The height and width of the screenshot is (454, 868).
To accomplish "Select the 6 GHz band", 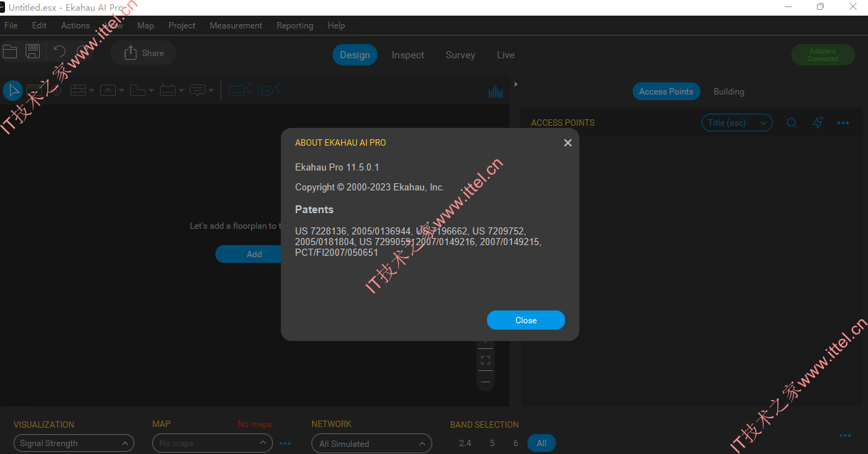I will (515, 443).
